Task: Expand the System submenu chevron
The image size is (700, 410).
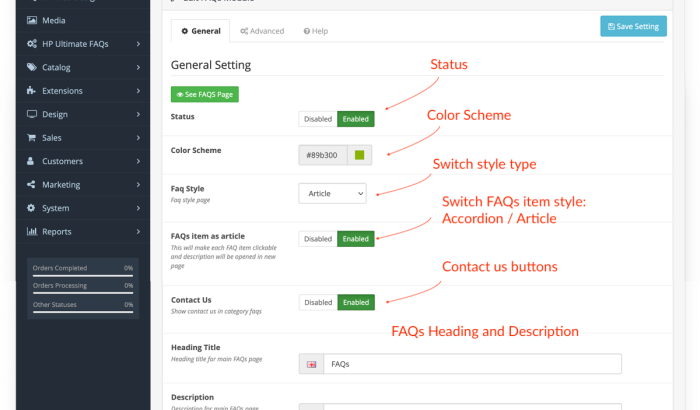Action: pyautogui.click(x=138, y=208)
